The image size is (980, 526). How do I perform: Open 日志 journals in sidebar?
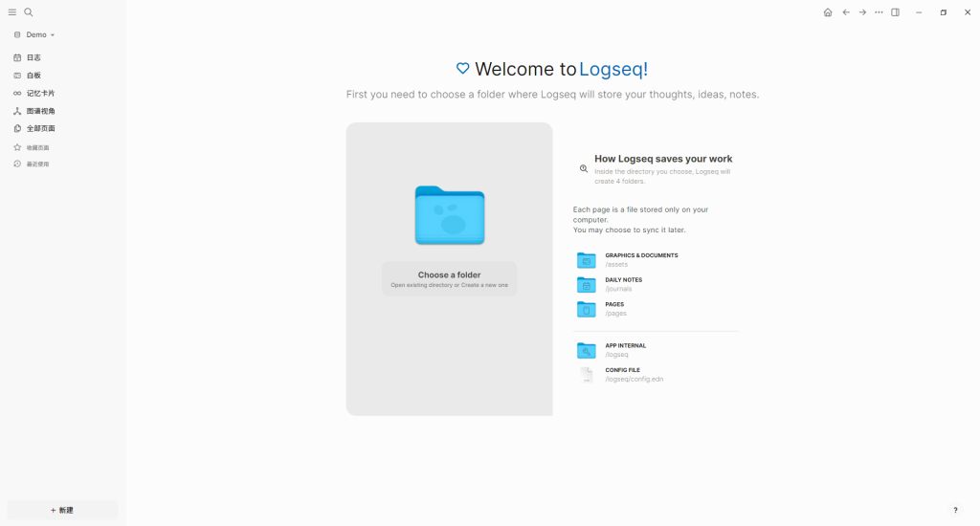(33, 57)
